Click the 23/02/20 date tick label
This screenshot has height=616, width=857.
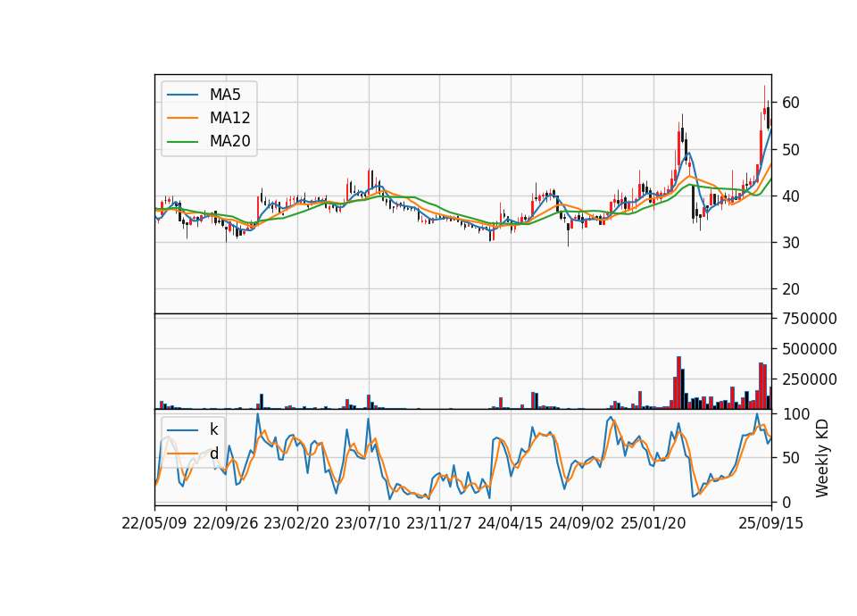pyautogui.click(x=296, y=523)
